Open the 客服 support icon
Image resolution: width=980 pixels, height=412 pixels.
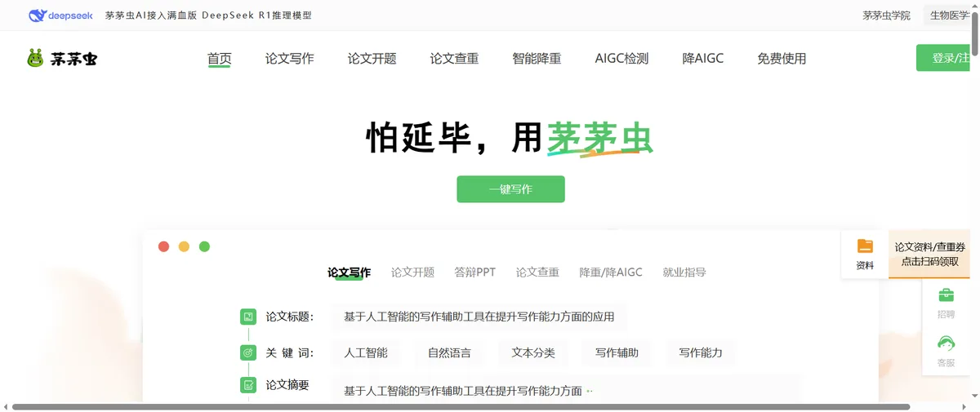click(x=946, y=343)
